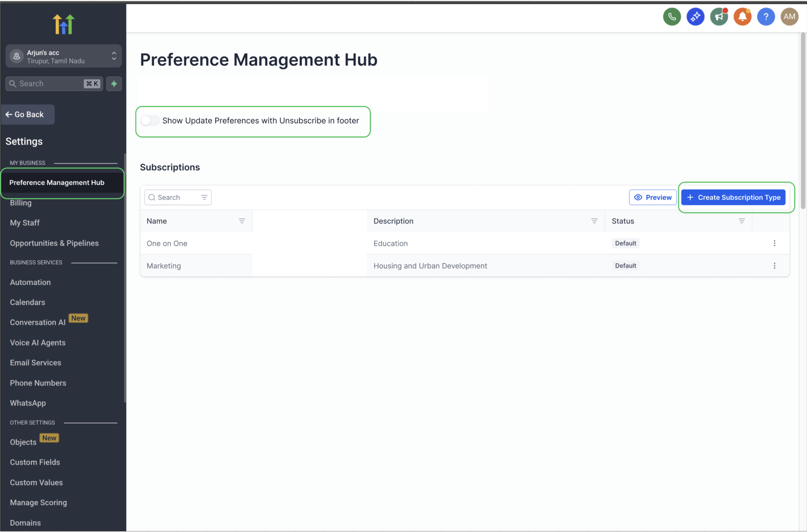Viewport: 807px width, 532px height.
Task: Open the Description column filter
Action: point(594,221)
